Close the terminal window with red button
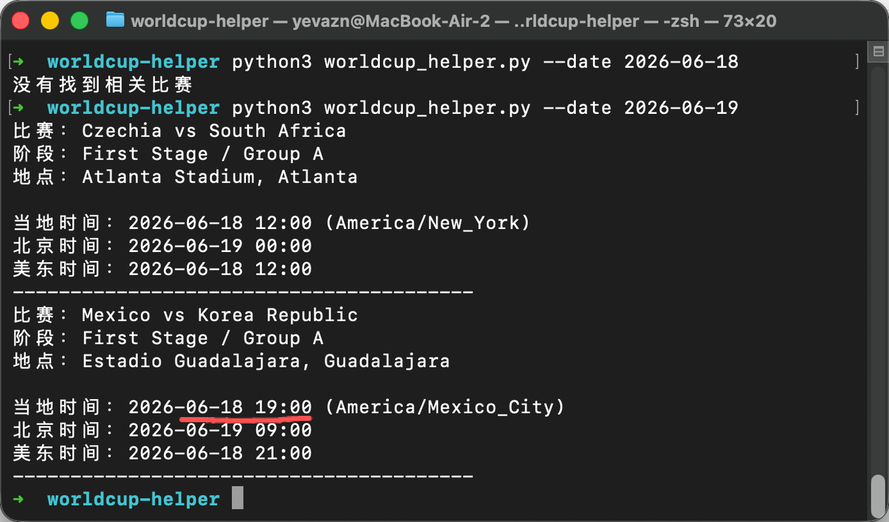Image resolution: width=889 pixels, height=522 pixels. [20, 20]
